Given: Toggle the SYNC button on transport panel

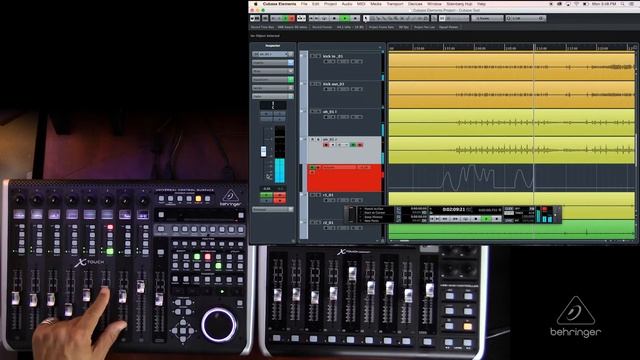Looking at the screenshot, I should pos(508,220).
